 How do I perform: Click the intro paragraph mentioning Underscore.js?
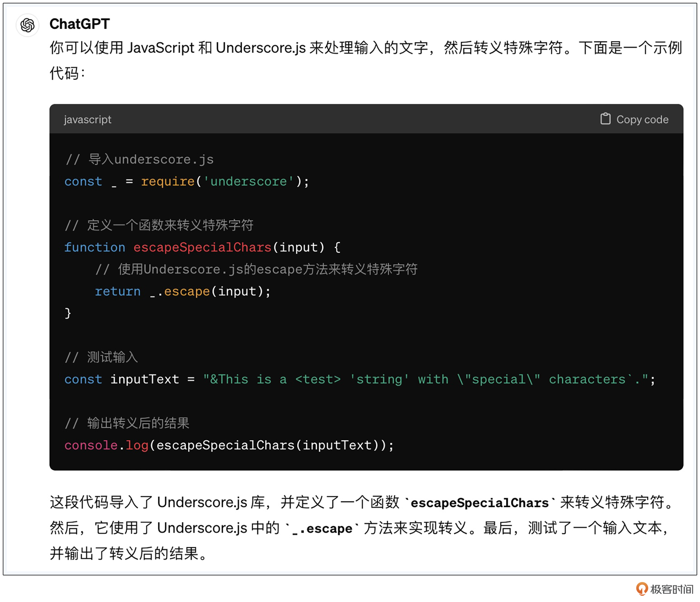pyautogui.click(x=366, y=60)
